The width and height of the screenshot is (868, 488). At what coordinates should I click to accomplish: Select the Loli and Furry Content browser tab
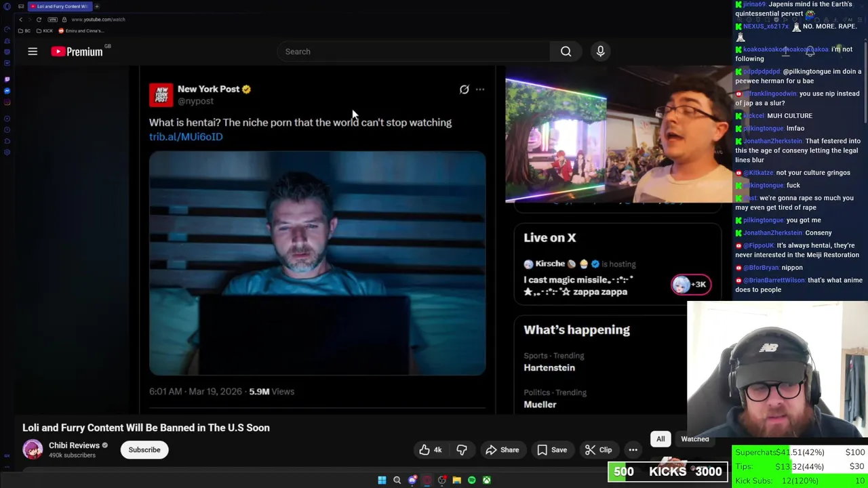coord(60,7)
